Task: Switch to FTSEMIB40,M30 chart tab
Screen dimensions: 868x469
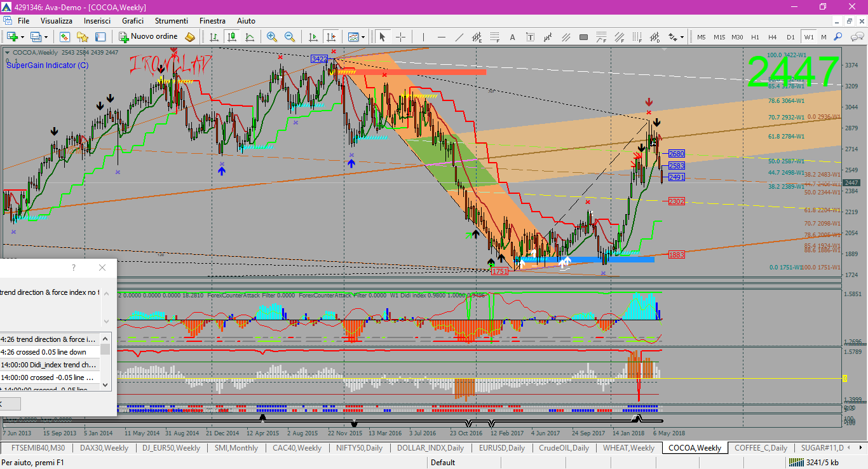Action: click(38, 448)
